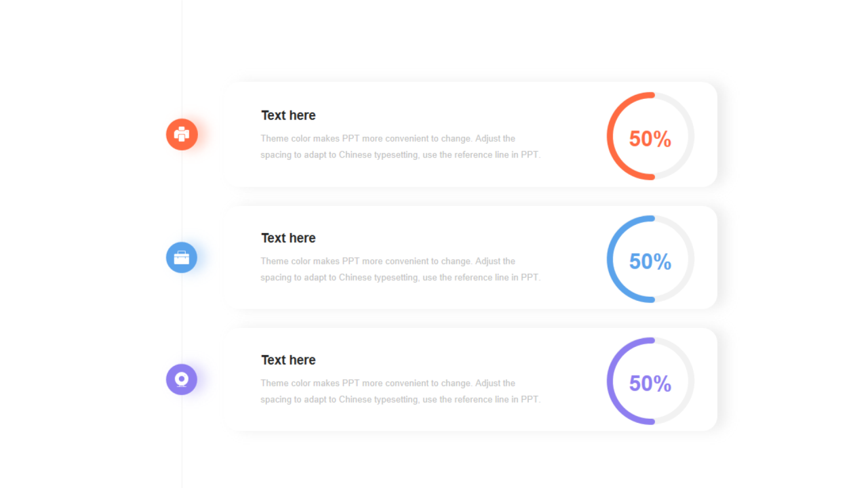Click "Text here" heading in the top card
The height and width of the screenshot is (488, 868).
click(x=288, y=115)
